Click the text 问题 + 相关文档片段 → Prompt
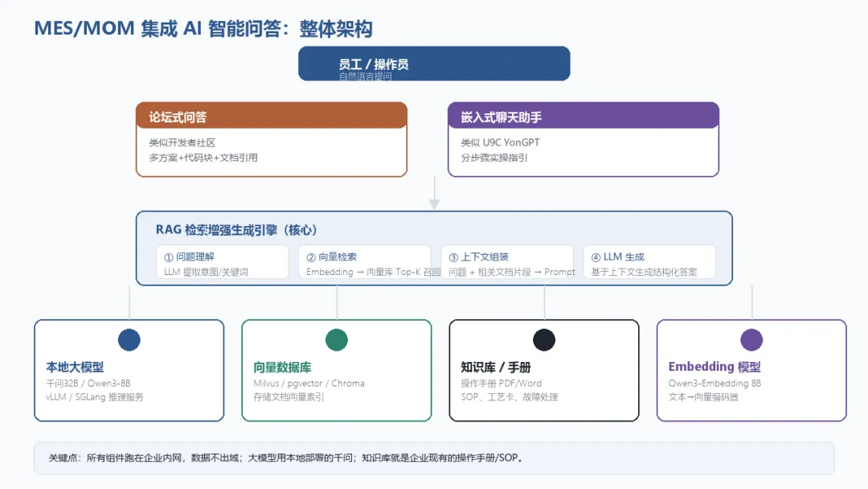 tap(512, 272)
